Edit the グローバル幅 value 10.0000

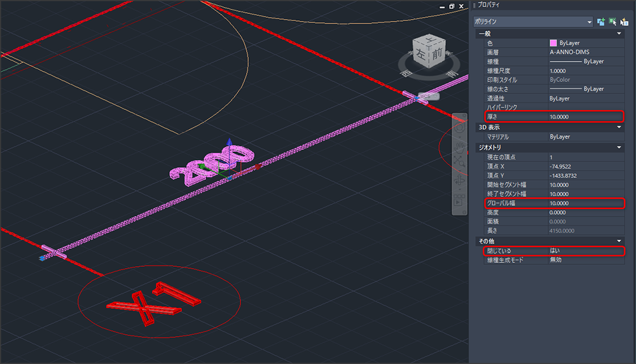point(586,203)
